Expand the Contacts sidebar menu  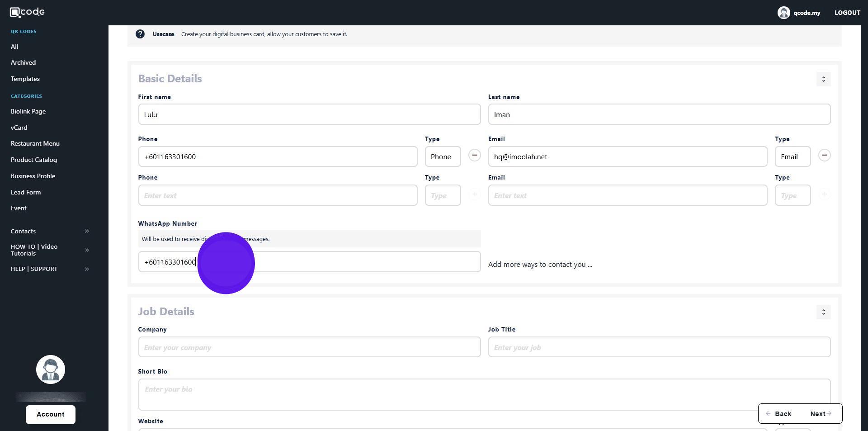[x=87, y=231]
